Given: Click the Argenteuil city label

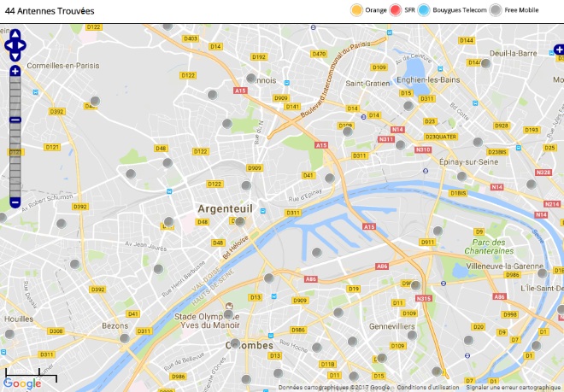Looking at the screenshot, I should tap(225, 208).
